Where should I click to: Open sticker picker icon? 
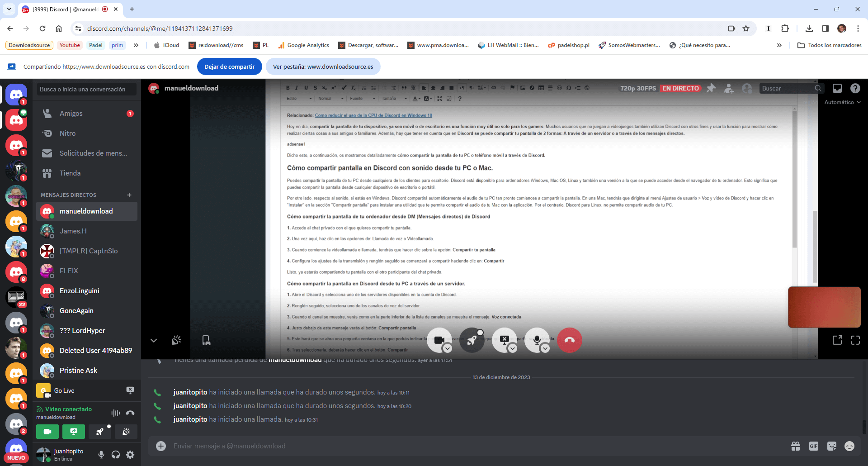tap(832, 446)
